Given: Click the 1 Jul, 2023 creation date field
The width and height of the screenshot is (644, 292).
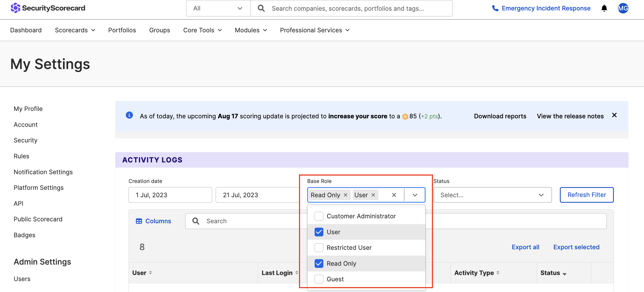Looking at the screenshot, I should (x=170, y=195).
